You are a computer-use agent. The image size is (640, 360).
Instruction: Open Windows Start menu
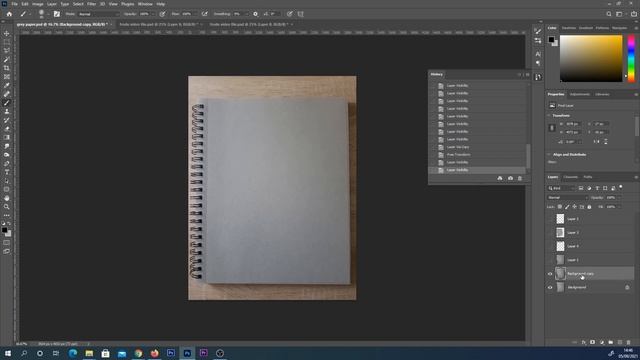click(x=8, y=353)
